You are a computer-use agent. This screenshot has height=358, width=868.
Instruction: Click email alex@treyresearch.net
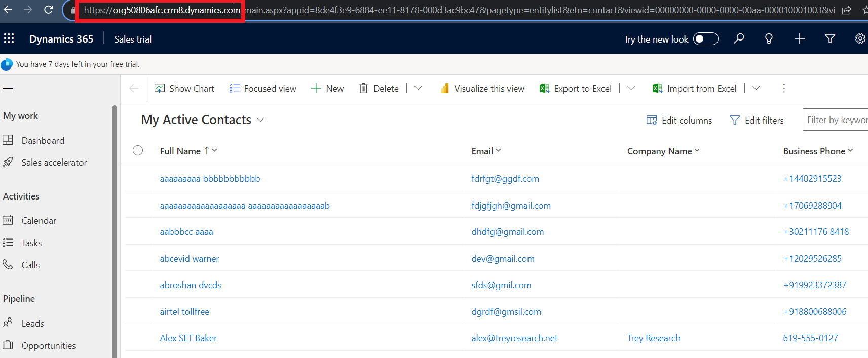click(514, 338)
